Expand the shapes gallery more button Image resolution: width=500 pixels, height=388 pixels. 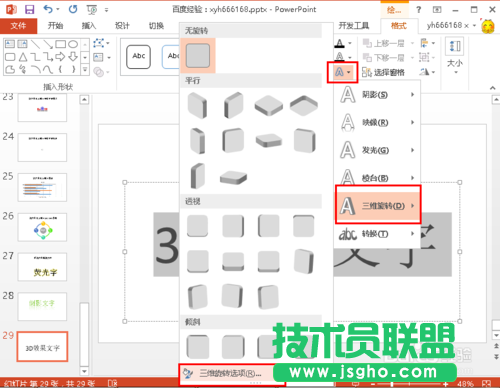click(x=85, y=70)
